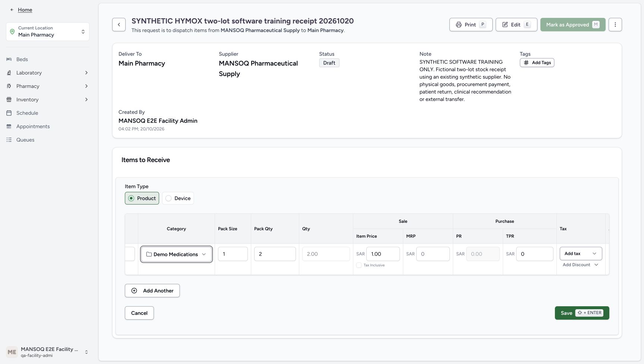Screen dimensions: 644x364
Task: Follow the Home link
Action: (x=25, y=10)
